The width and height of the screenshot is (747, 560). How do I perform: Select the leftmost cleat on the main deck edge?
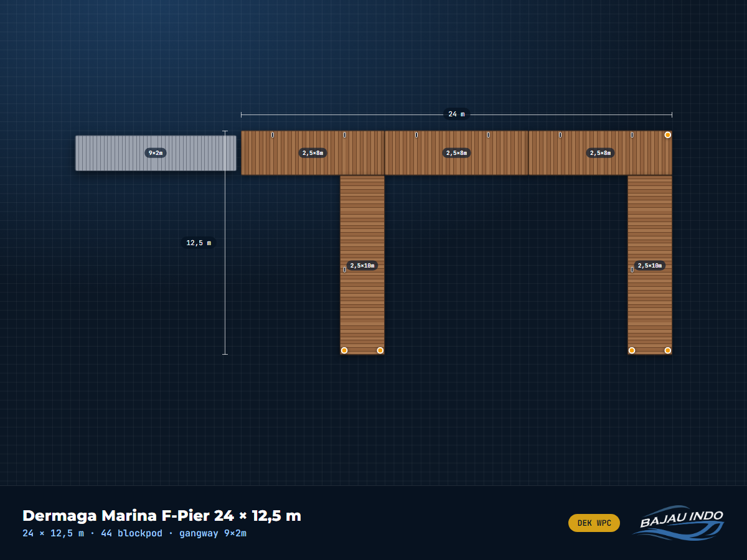(x=273, y=135)
